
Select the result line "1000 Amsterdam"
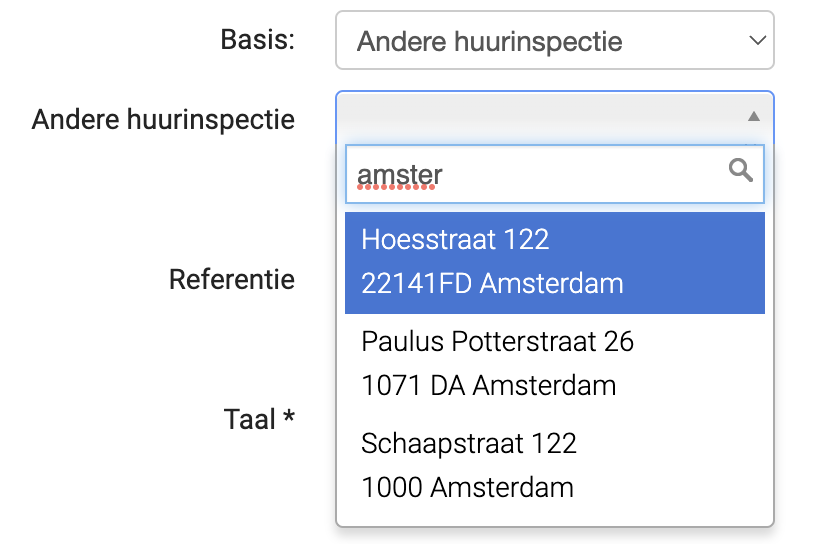(x=467, y=488)
